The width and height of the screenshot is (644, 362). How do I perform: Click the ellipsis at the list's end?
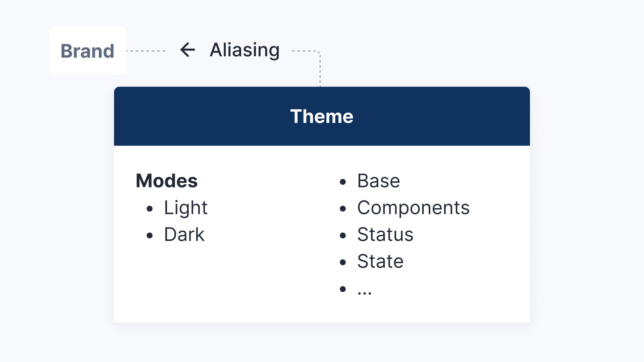[364, 291]
